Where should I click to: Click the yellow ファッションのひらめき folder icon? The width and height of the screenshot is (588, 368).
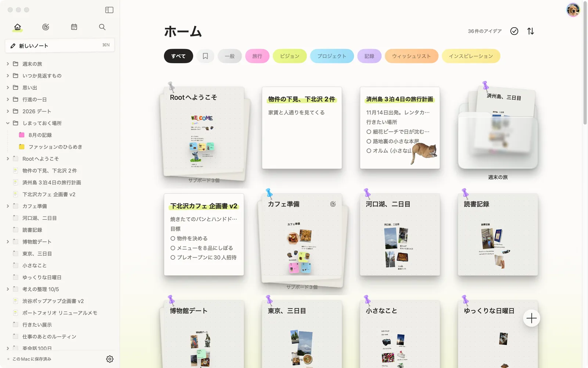click(x=22, y=147)
